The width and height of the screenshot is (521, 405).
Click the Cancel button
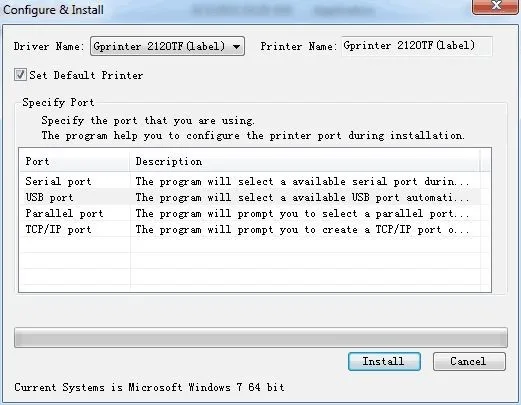469,361
